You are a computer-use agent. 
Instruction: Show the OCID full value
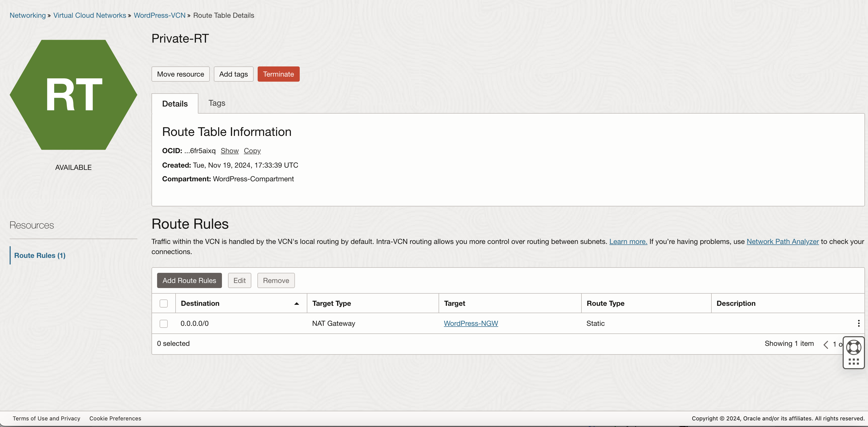[229, 150]
